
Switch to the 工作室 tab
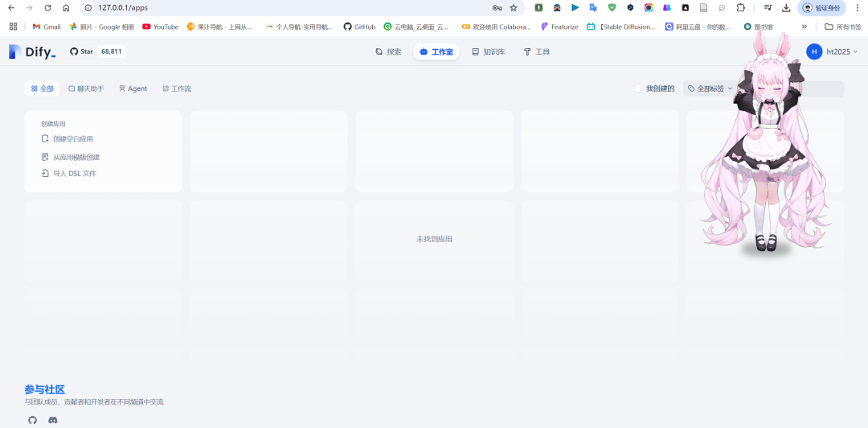click(x=436, y=51)
